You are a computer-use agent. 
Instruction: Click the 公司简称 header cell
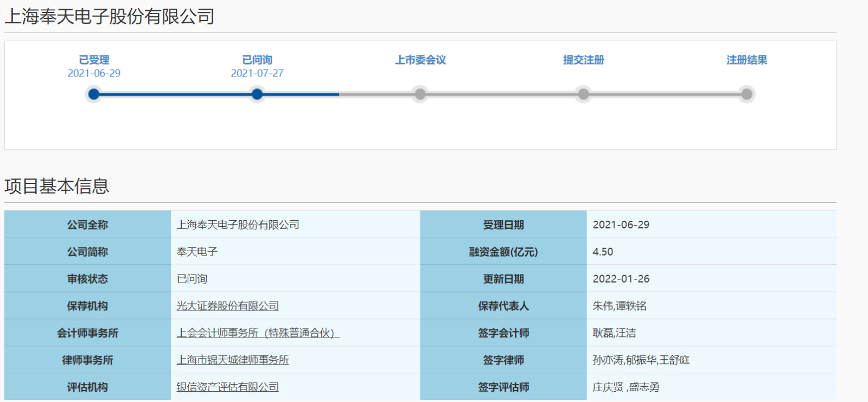click(87, 252)
